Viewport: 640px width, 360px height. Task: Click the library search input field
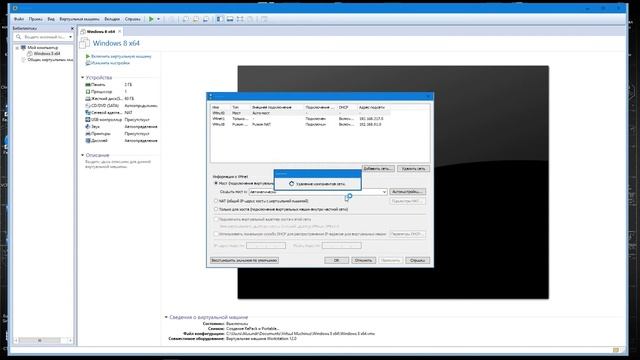click(x=44, y=37)
